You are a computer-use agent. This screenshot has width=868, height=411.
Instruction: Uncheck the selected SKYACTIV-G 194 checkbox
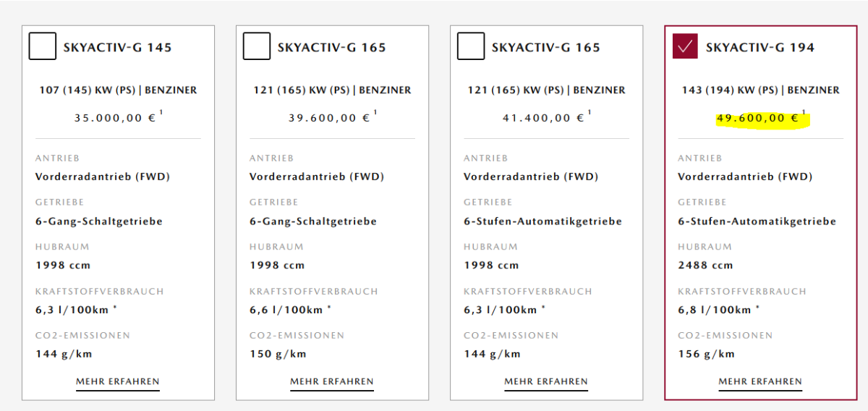tap(684, 46)
